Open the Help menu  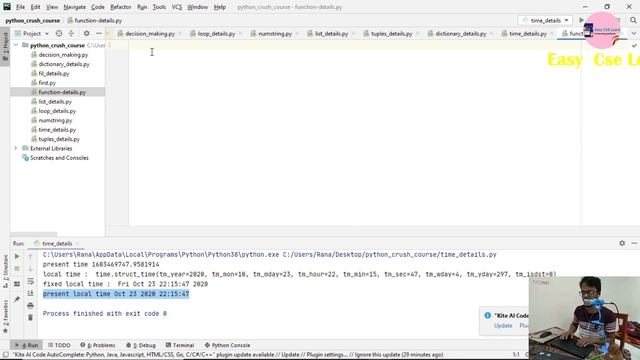pyautogui.click(x=220, y=7)
